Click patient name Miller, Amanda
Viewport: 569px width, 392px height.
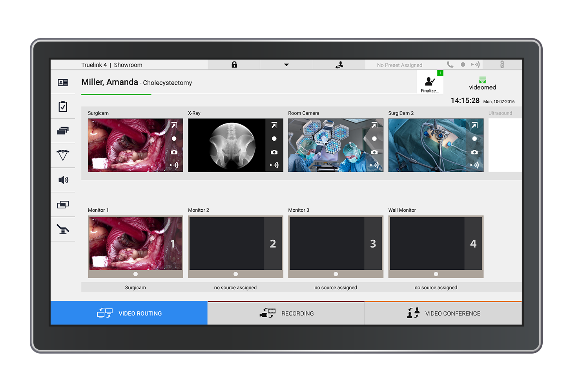(109, 82)
